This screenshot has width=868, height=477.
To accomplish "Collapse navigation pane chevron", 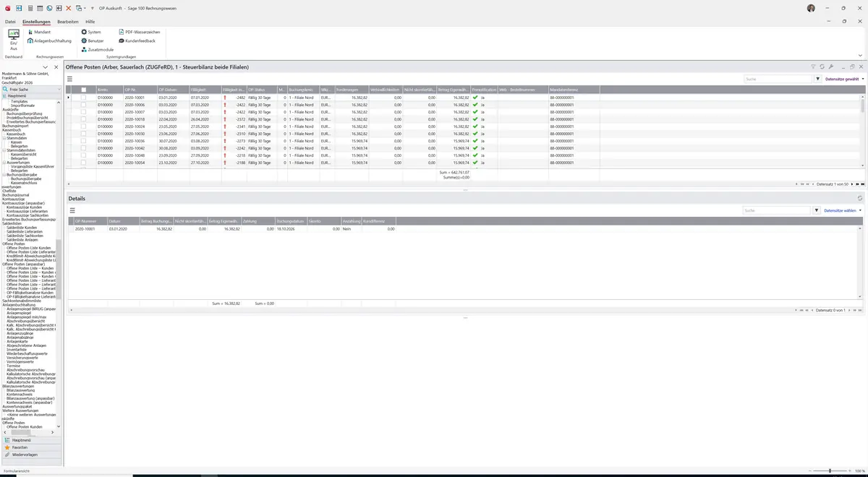I will click(46, 66).
